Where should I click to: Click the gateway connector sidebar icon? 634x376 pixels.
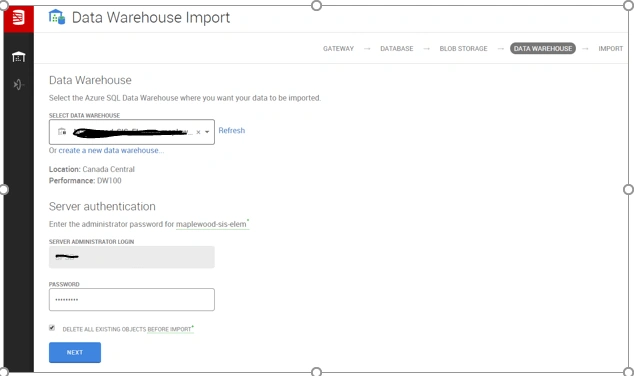click(x=19, y=84)
